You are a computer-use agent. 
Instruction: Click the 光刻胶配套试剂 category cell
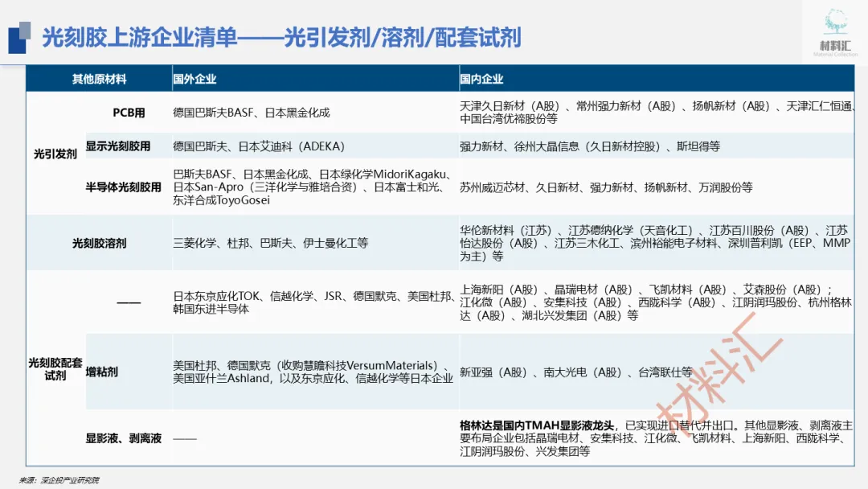point(55,369)
